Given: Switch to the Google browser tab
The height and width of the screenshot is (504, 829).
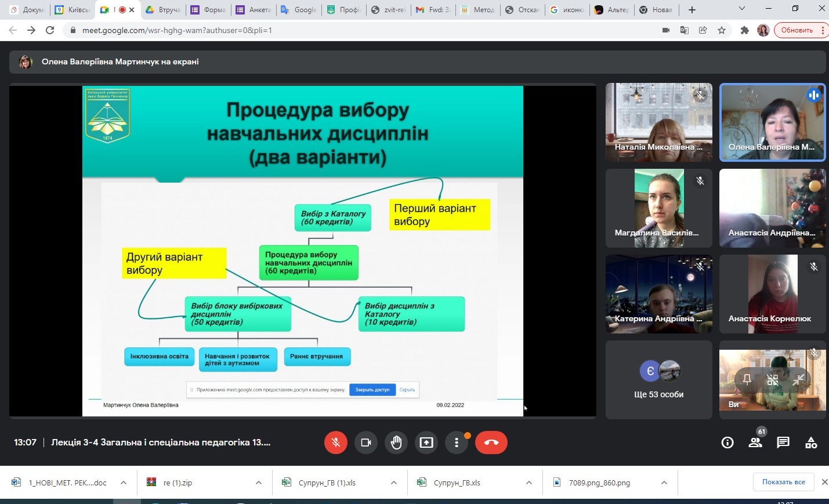Looking at the screenshot, I should 299,10.
